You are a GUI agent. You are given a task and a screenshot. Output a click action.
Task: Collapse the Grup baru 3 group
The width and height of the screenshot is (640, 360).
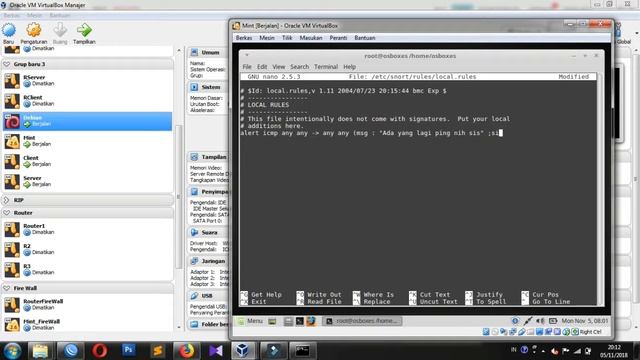pos(7,64)
